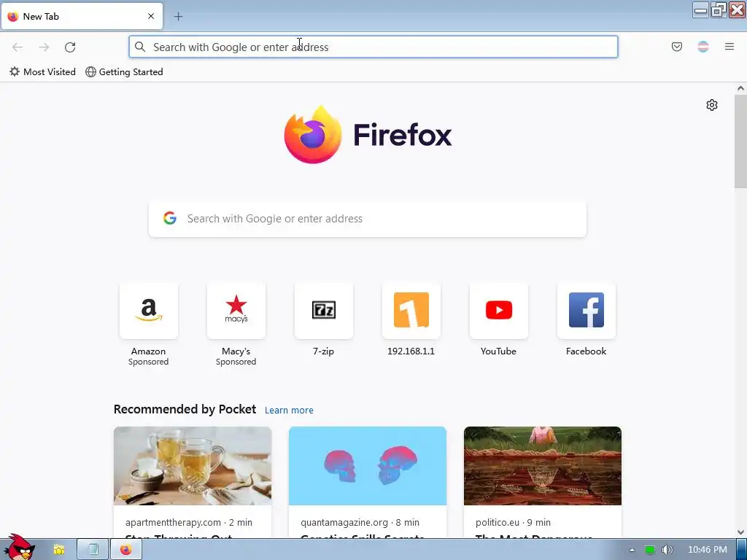This screenshot has height=560, width=747.
Task: Open the volume speaker tray icon
Action: 667,550
